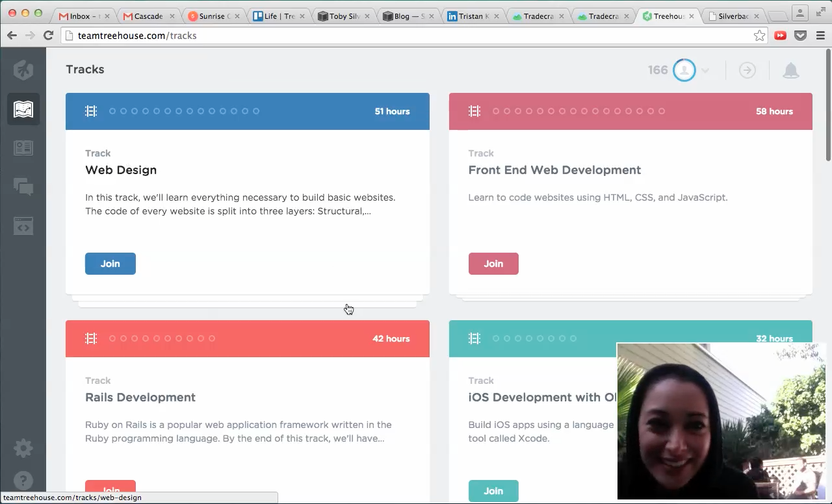
Task: Click the Chrome user profile button
Action: (800, 12)
